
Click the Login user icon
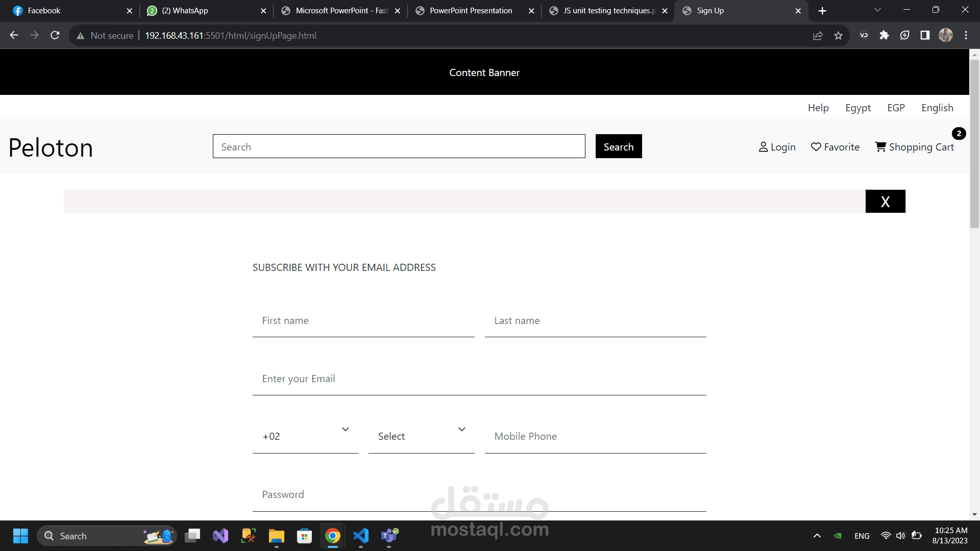(763, 147)
